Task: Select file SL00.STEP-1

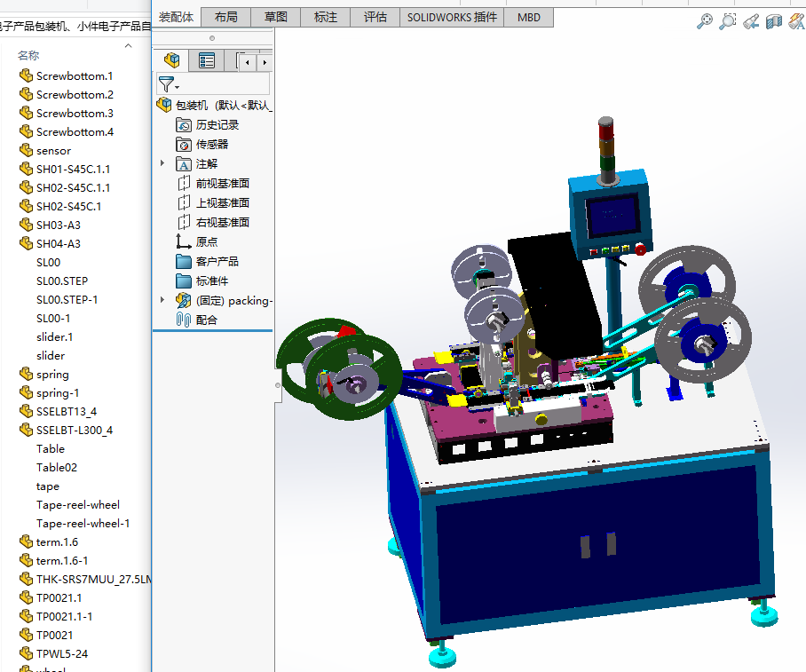Action: tap(67, 299)
